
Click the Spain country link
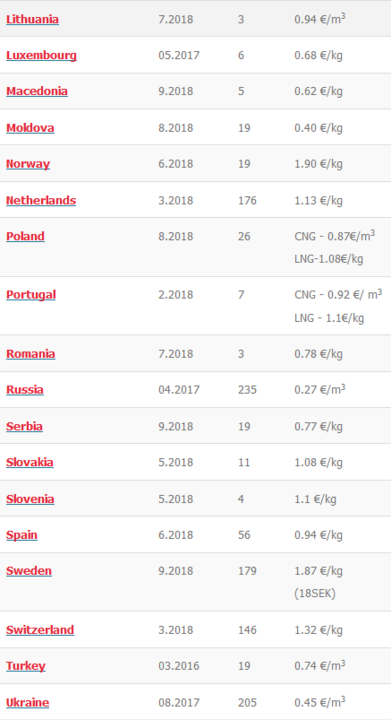click(x=22, y=535)
